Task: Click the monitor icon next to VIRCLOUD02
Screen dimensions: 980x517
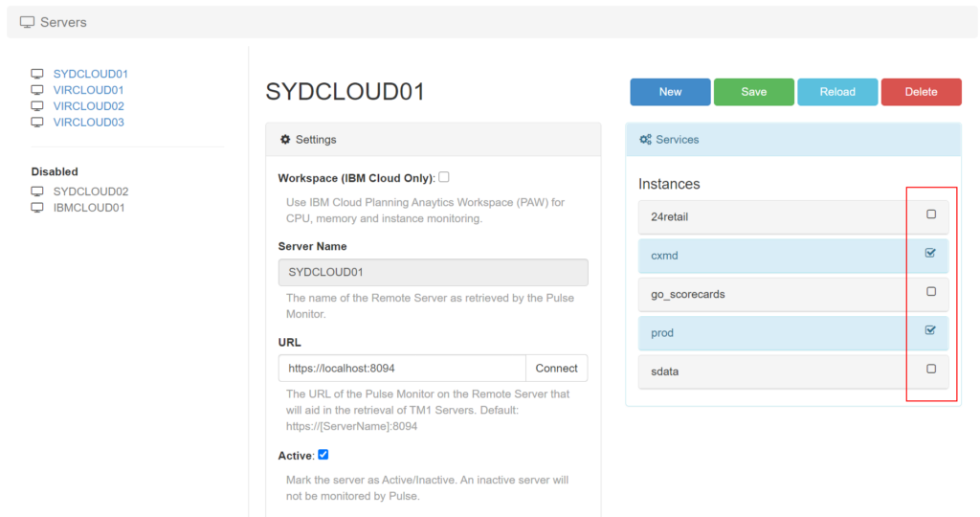Action: 37,106
